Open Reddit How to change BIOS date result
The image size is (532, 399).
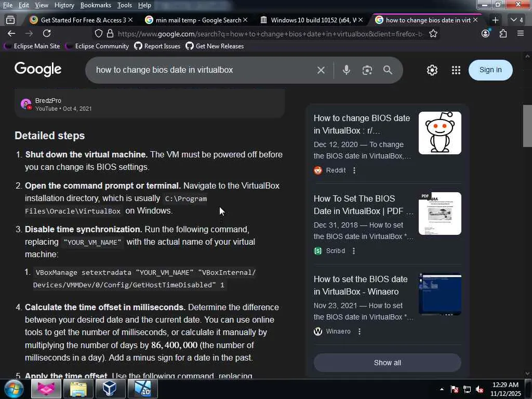coord(362,124)
